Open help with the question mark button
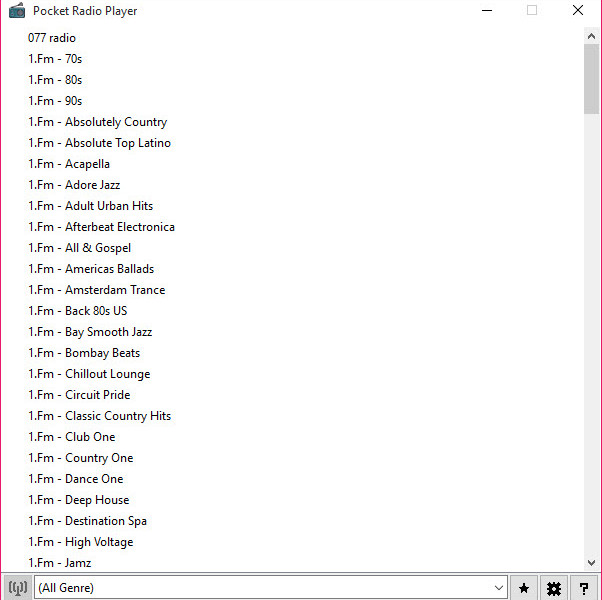Screen dimensions: 602x600 (x=584, y=588)
